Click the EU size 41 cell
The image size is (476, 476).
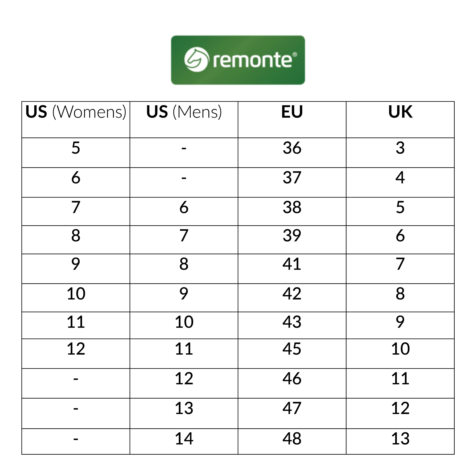(292, 264)
